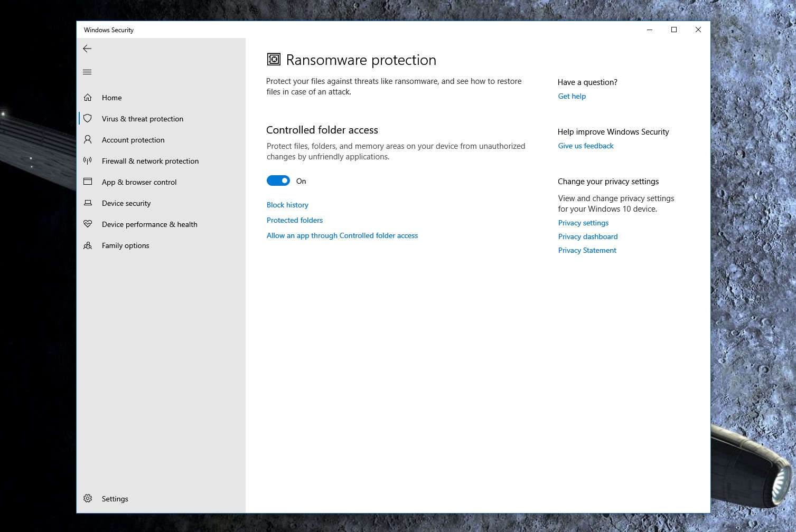
Task: Click the Virus & threat protection shield icon
Action: coord(88,119)
